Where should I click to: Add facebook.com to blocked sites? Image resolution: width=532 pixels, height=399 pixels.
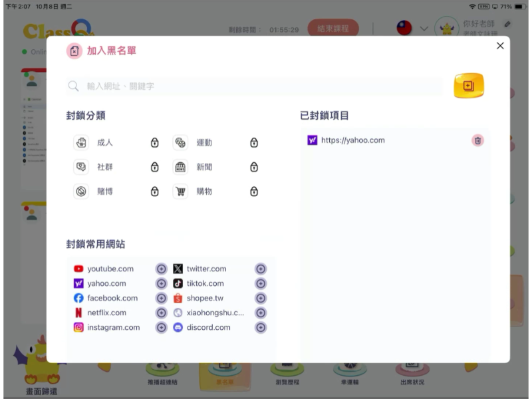[161, 299]
